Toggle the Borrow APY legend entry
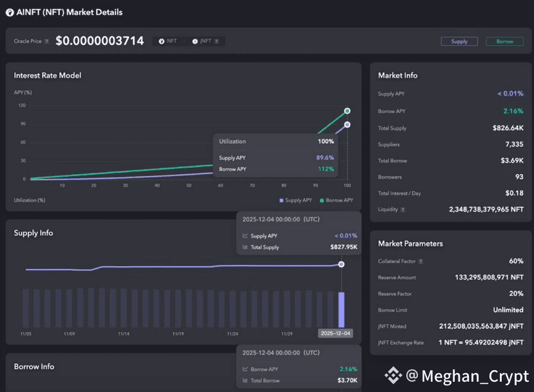This screenshot has height=392, width=534. click(337, 201)
